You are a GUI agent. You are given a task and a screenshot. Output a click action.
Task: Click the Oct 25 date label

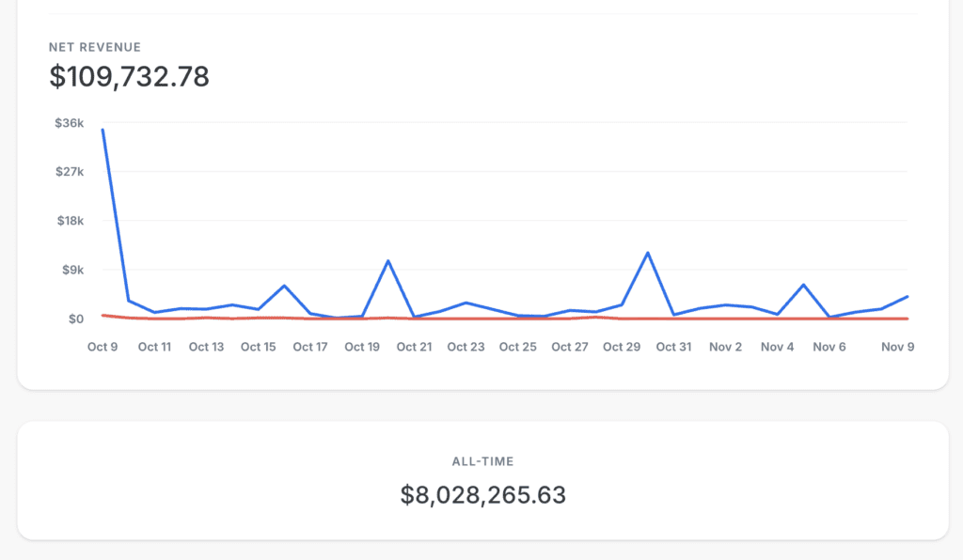pyautogui.click(x=517, y=347)
